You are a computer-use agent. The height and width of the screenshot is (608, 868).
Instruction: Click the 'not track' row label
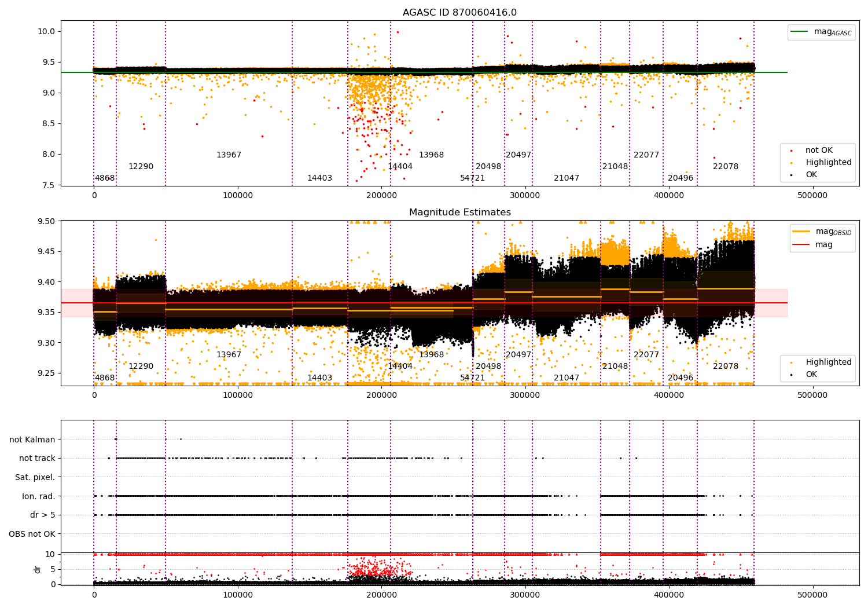37,459
